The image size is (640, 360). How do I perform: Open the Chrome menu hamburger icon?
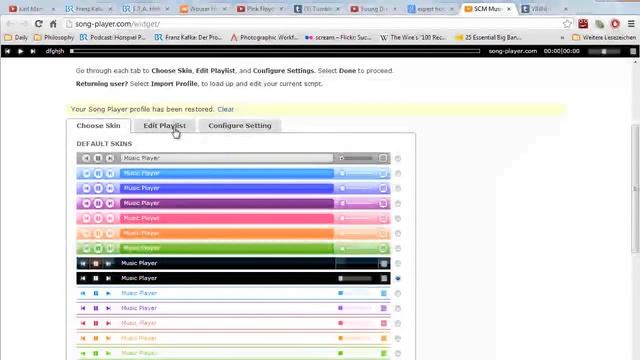coord(631,24)
